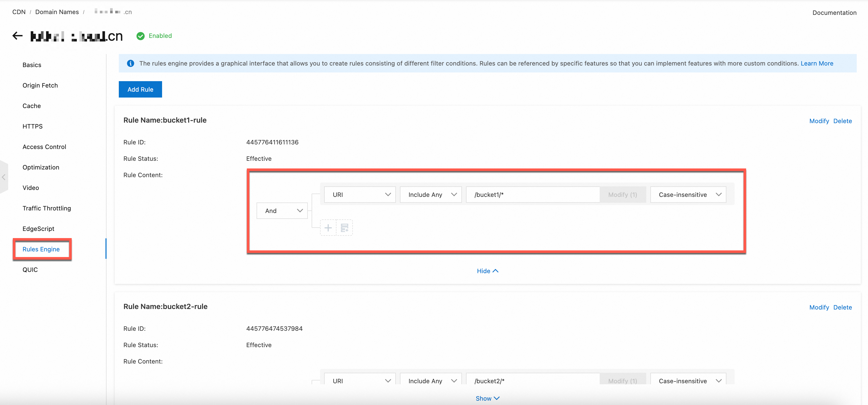Click the info icon in the blue banner
Image resolution: width=868 pixels, height=405 pixels.
130,63
